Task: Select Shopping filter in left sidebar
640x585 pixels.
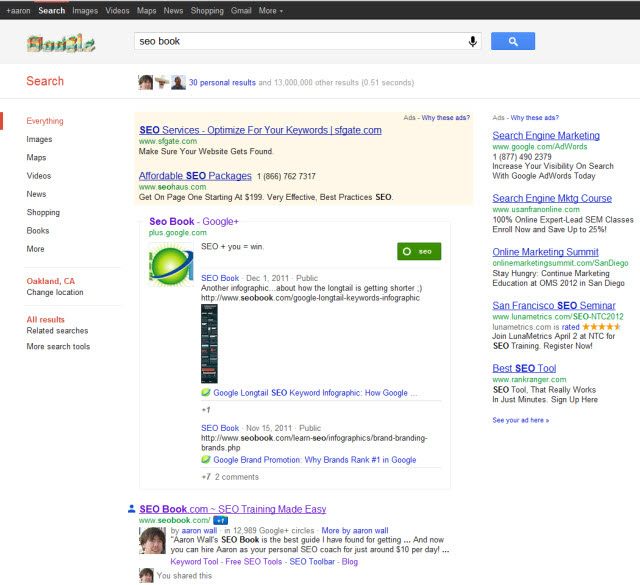Action: pos(43,213)
